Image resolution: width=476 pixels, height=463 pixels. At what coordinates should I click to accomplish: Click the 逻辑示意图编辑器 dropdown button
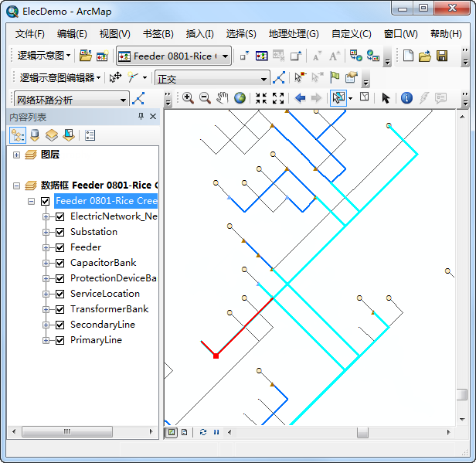60,77
